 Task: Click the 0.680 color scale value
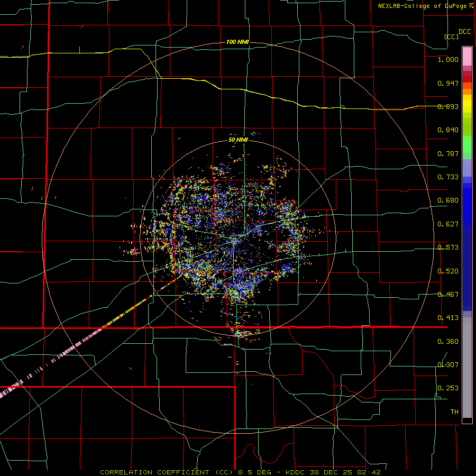click(x=448, y=200)
